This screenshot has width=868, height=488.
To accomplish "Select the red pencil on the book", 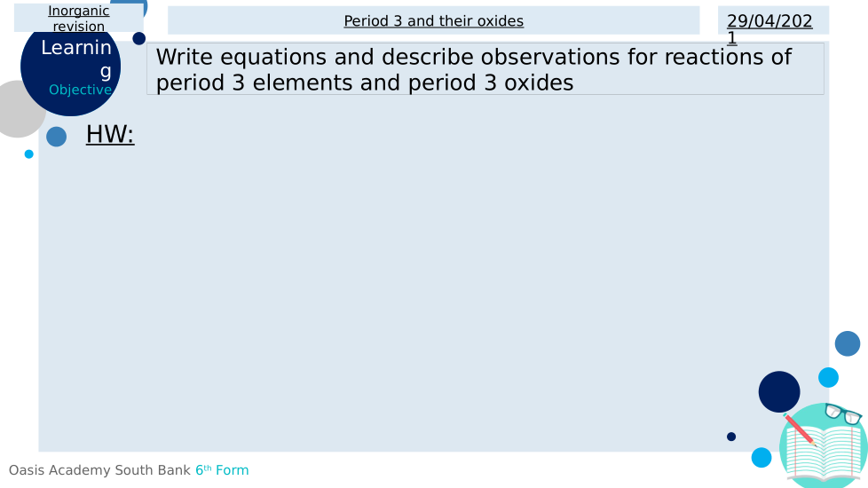I will [801, 429].
